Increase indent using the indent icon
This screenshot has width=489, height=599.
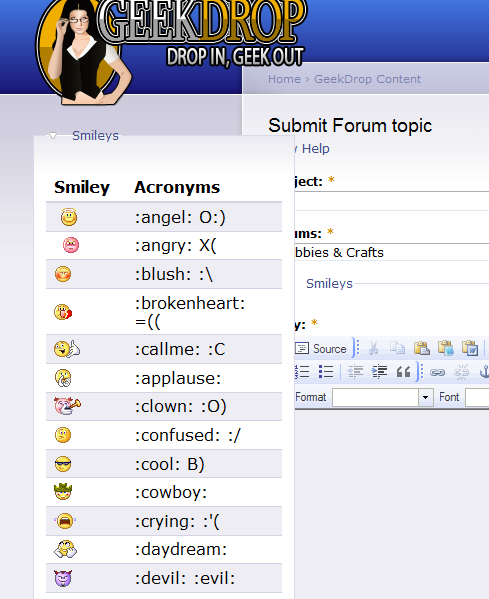tap(379, 371)
